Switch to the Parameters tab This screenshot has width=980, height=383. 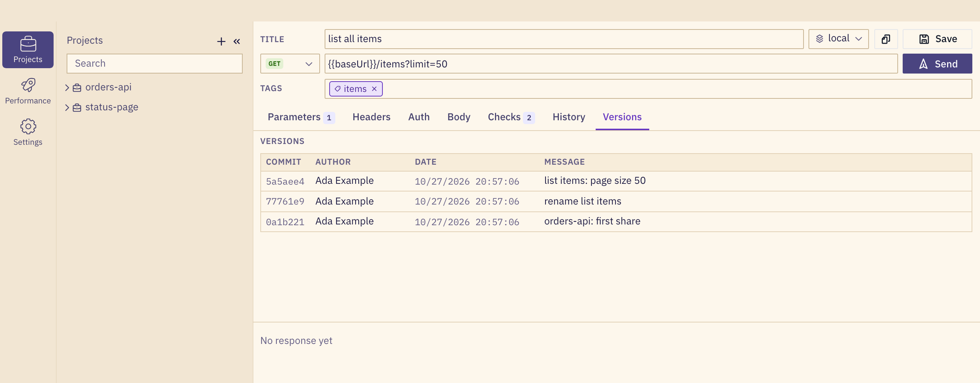coord(301,117)
